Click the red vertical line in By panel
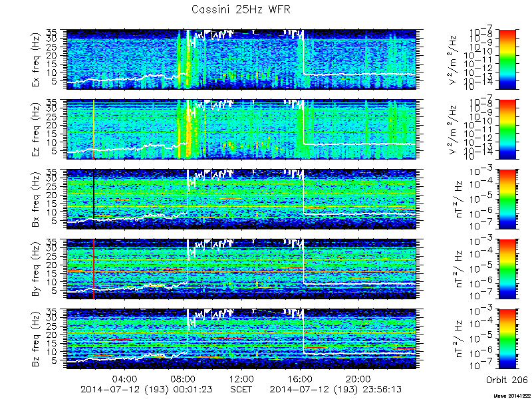532x399 pixels. tap(94, 269)
